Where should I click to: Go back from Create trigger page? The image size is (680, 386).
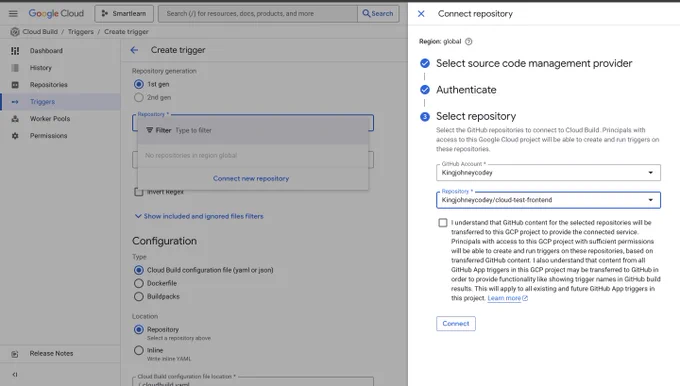pyautogui.click(x=134, y=50)
